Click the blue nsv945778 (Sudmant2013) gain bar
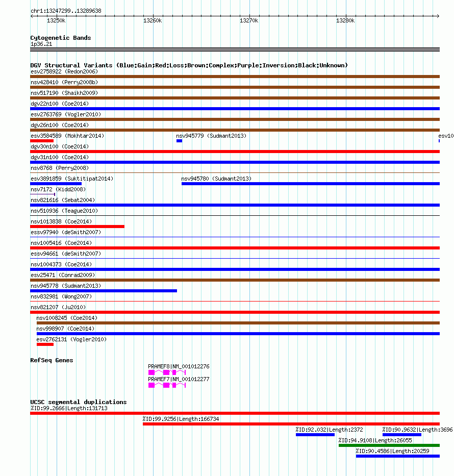The width and height of the screenshot is (454, 476). pyautogui.click(x=104, y=291)
